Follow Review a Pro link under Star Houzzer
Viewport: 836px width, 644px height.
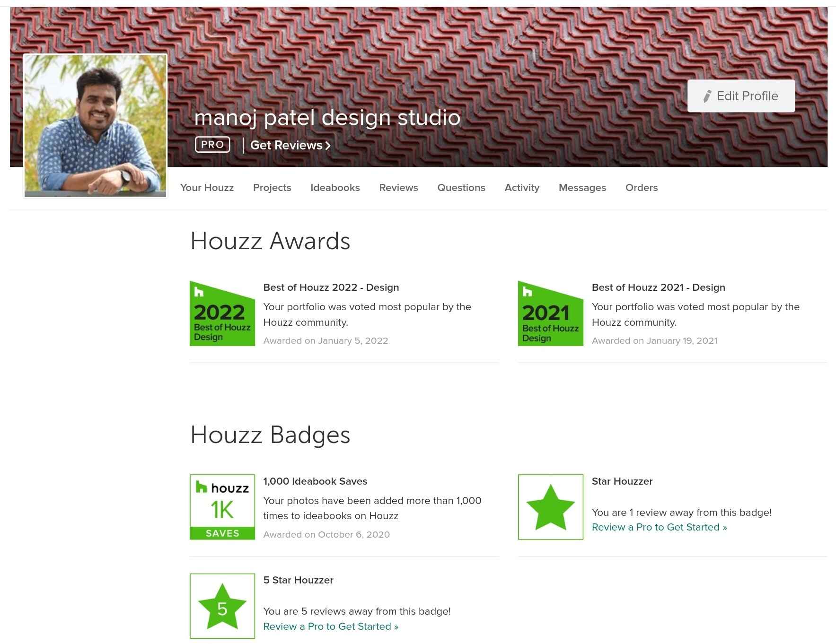tap(659, 527)
